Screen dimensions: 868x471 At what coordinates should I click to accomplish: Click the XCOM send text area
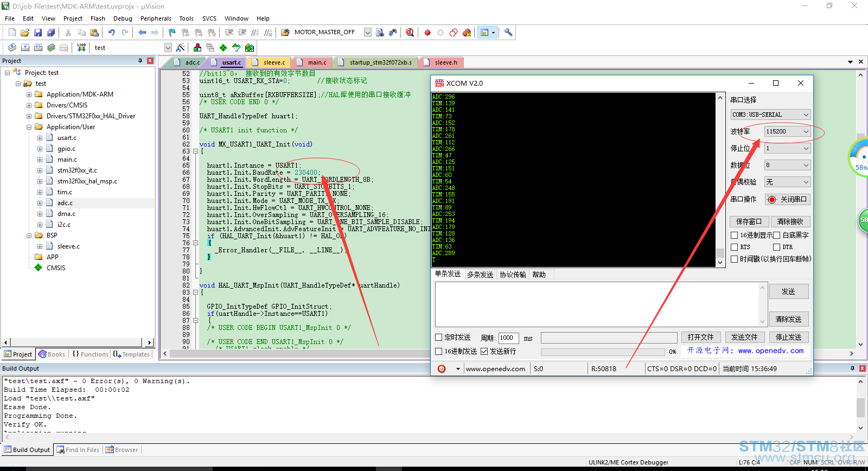coord(597,304)
